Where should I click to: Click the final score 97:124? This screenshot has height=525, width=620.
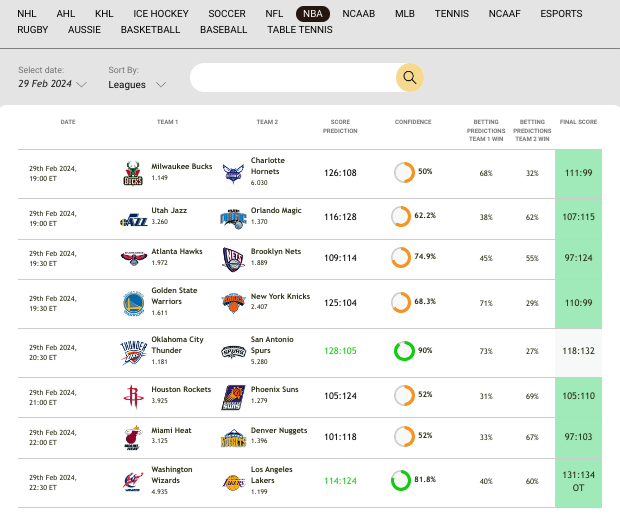(578, 258)
